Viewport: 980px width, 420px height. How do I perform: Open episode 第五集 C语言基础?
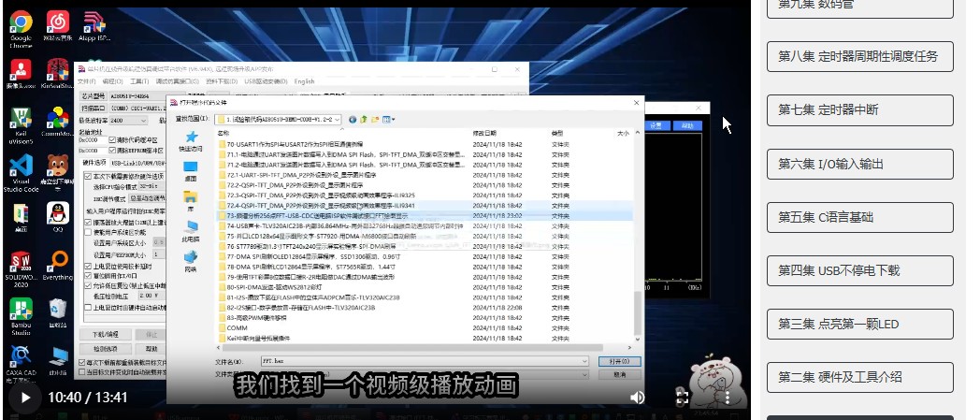pos(860,218)
